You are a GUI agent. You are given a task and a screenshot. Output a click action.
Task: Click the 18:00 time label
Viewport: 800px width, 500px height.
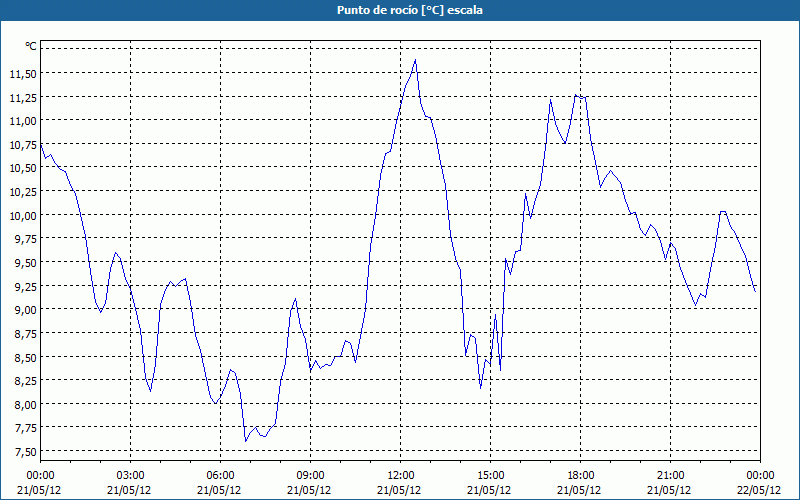(581, 475)
